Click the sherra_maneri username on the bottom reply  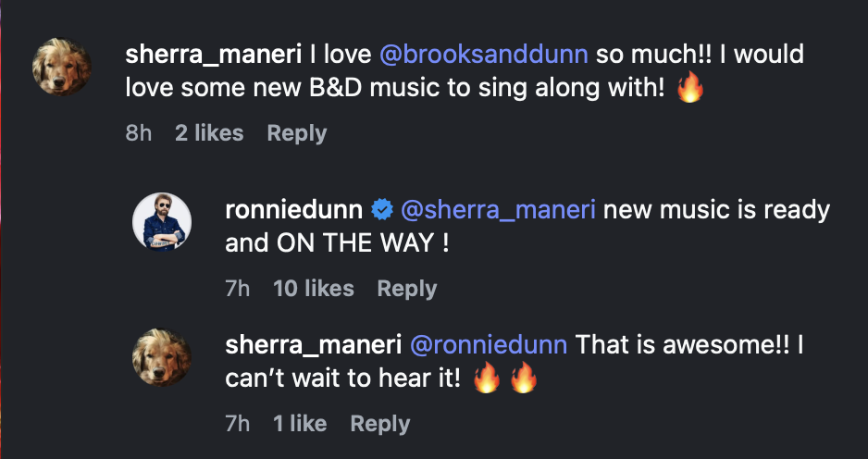tap(313, 345)
